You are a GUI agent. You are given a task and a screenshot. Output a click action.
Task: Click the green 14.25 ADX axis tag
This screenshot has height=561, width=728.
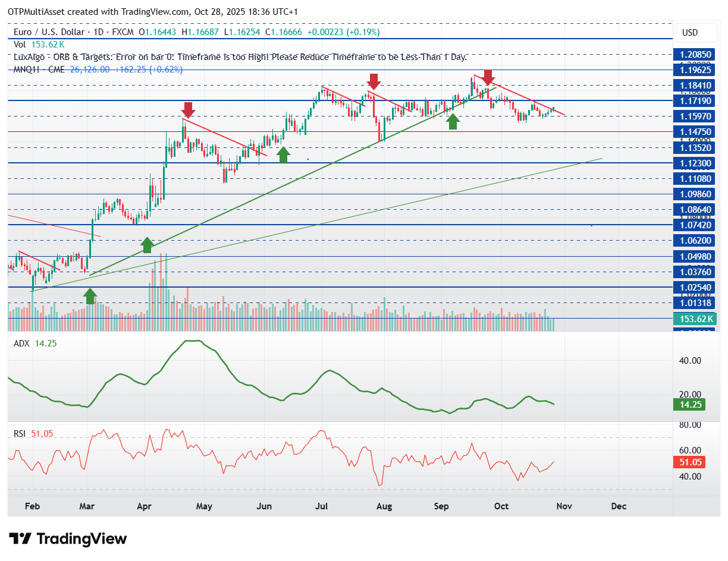coord(689,405)
